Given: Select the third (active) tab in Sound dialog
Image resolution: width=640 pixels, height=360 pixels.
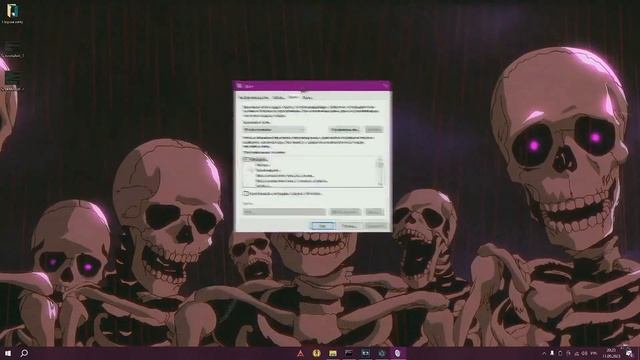Looking at the screenshot, I should [x=293, y=97].
